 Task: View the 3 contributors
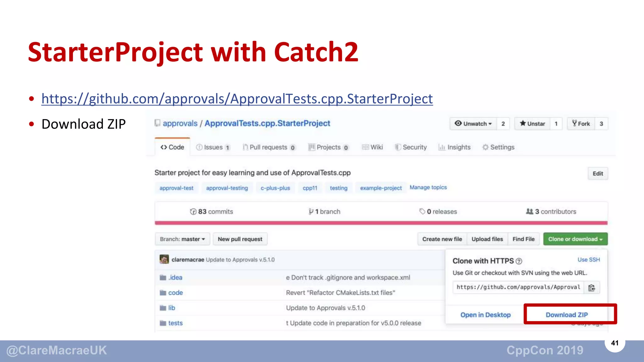[x=551, y=211]
